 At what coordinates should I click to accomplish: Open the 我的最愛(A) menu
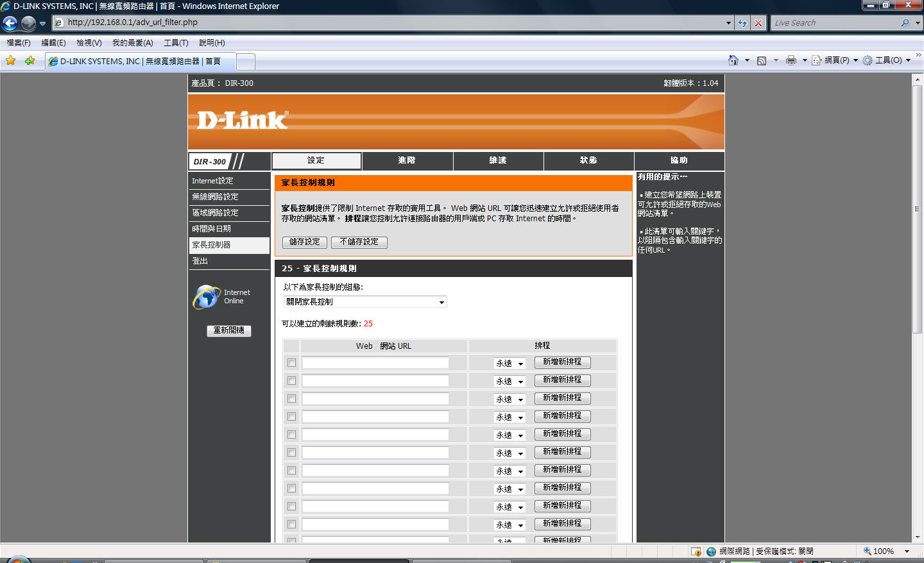(132, 43)
